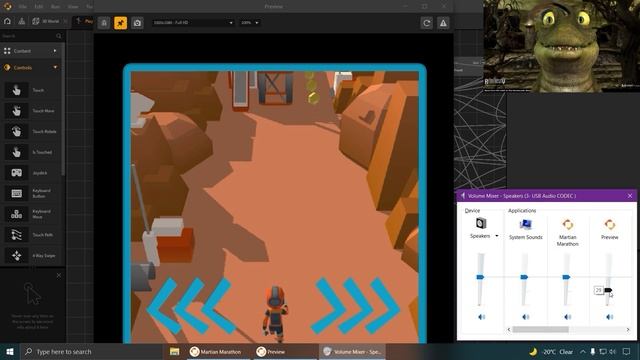
Task: Switch to the 3D World tab
Action: (47, 21)
